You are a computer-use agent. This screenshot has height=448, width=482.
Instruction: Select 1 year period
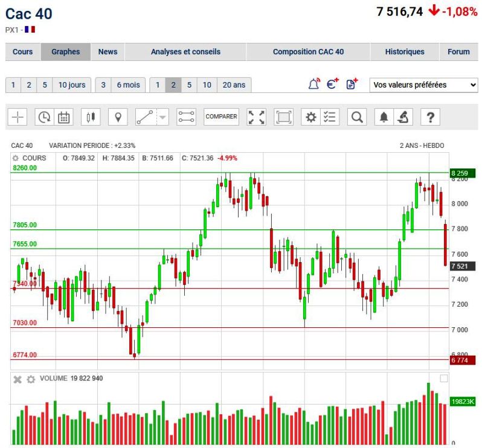(x=158, y=85)
